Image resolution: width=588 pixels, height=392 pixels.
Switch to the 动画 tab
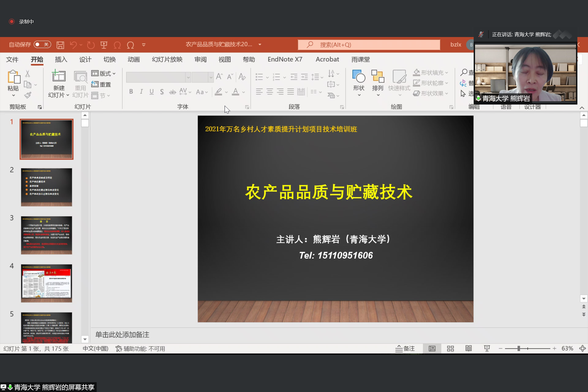134,59
